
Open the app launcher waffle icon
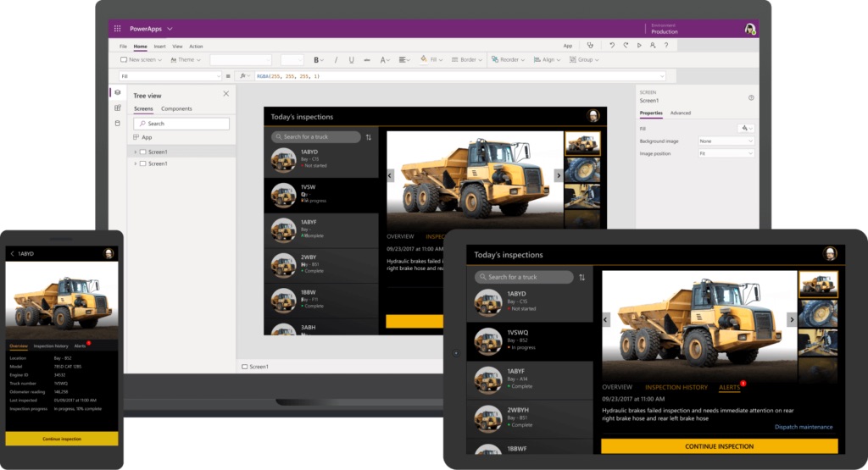click(x=117, y=29)
